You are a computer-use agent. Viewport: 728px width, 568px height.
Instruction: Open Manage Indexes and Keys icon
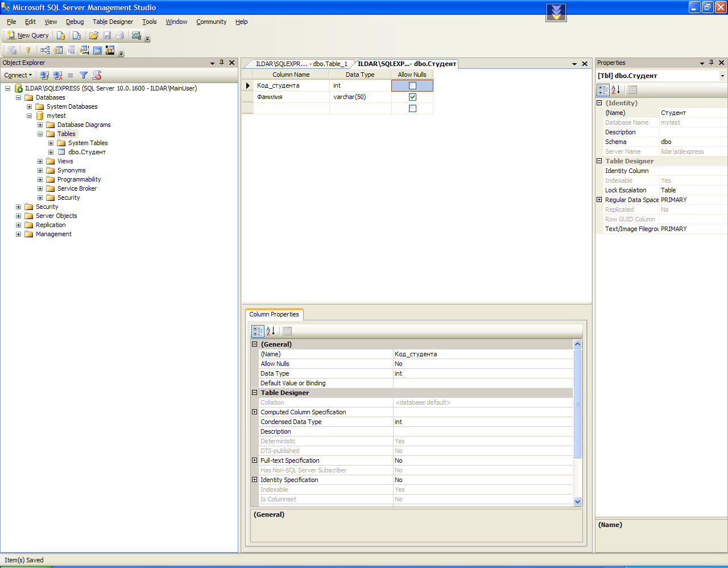tap(58, 50)
